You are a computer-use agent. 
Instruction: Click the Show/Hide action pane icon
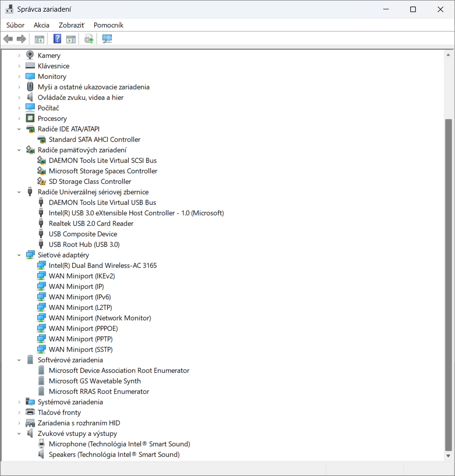point(71,39)
